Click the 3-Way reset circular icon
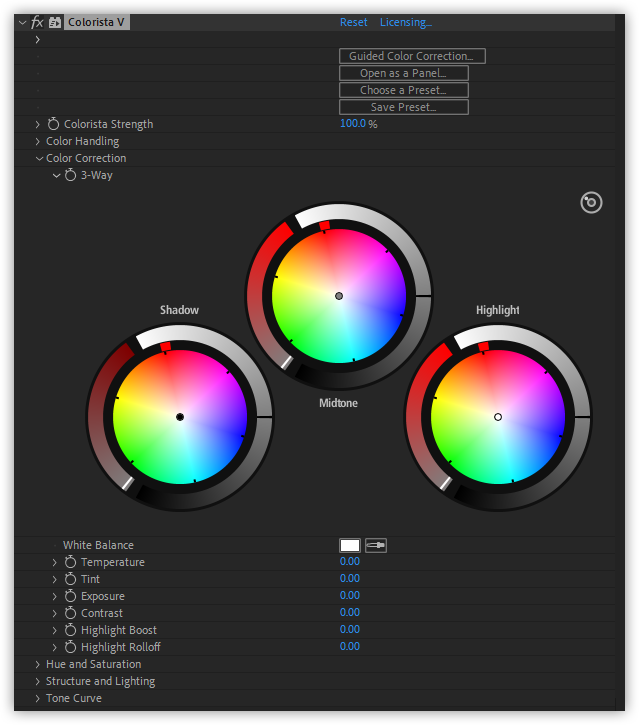Screen dimensions: 639x725 point(591,203)
